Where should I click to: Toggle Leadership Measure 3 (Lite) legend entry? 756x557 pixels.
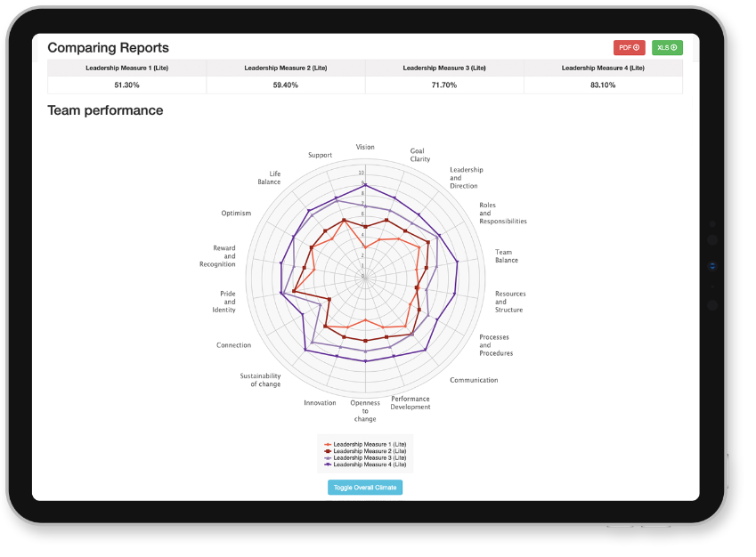366,457
